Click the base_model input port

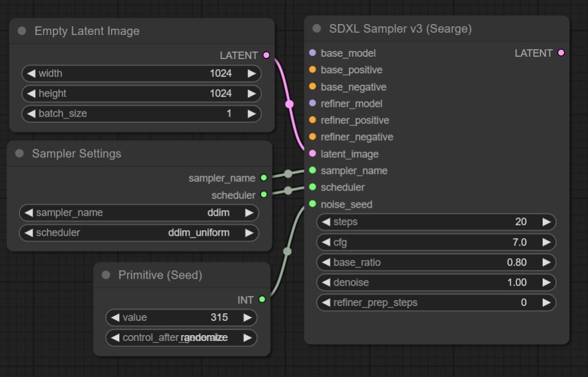point(312,53)
